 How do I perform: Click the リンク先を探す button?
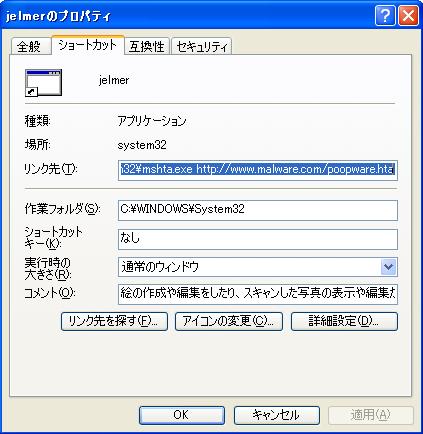(114, 321)
